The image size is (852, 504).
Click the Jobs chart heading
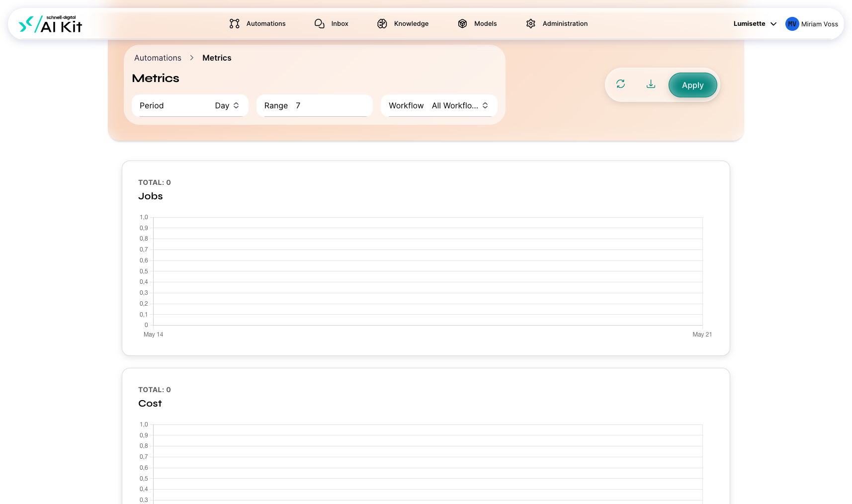[x=151, y=196]
